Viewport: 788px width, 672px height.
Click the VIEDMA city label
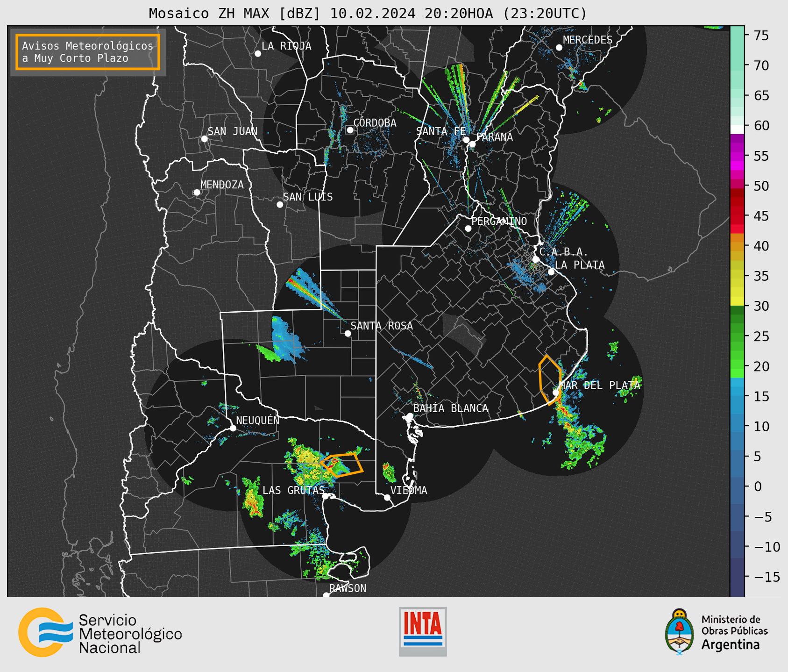[409, 490]
